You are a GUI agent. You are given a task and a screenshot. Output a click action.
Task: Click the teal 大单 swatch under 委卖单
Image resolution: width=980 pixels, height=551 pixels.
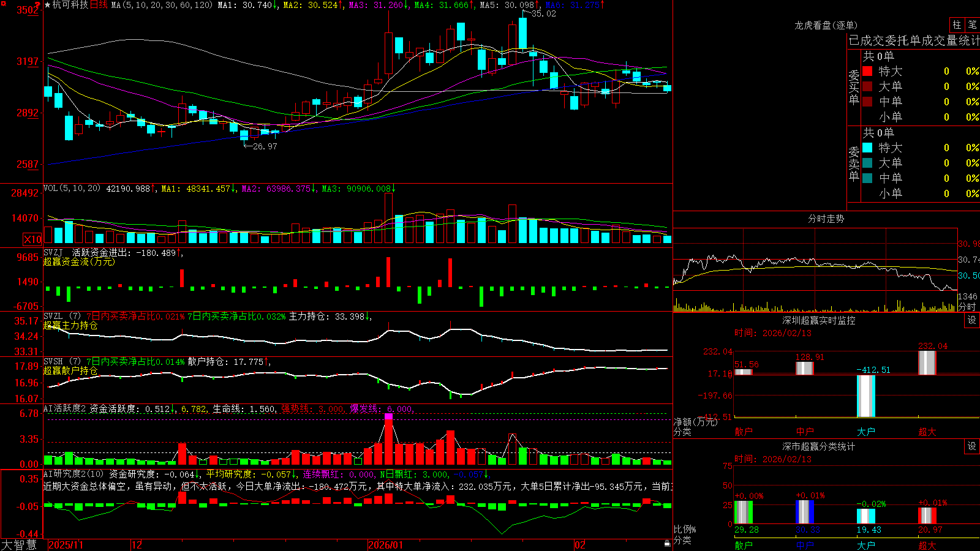[867, 163]
